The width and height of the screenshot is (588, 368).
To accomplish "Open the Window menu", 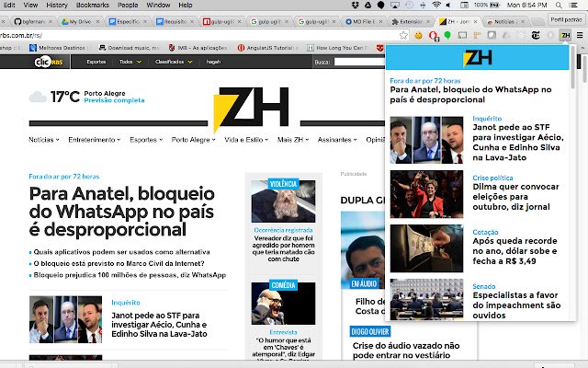I will (158, 5).
